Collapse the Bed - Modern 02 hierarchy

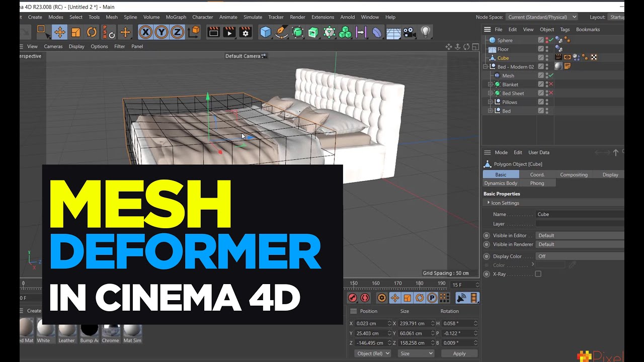pyautogui.click(x=486, y=67)
